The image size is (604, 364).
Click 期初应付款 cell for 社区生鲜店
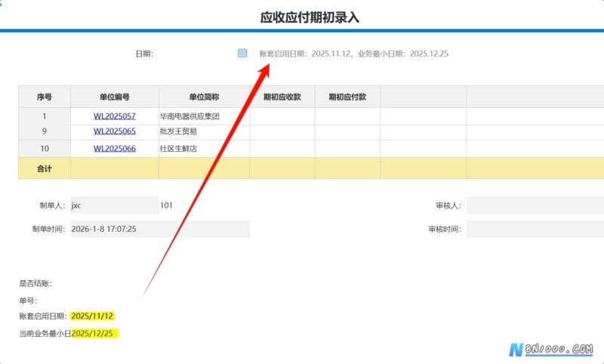click(347, 149)
